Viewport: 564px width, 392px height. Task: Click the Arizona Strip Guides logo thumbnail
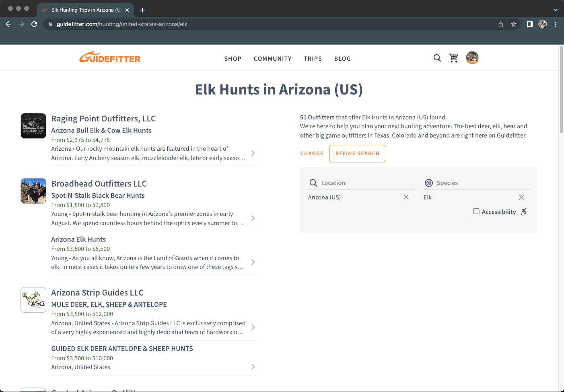[x=33, y=300]
